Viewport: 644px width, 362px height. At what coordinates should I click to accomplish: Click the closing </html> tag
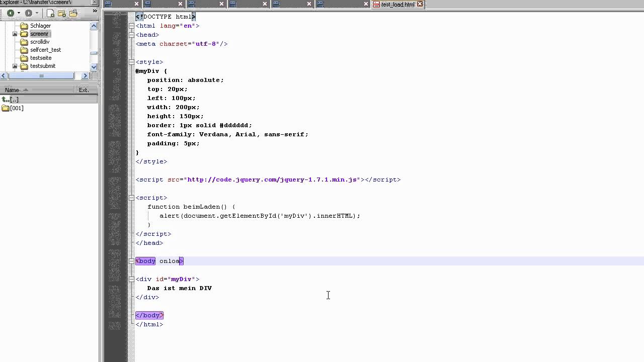[x=149, y=324]
